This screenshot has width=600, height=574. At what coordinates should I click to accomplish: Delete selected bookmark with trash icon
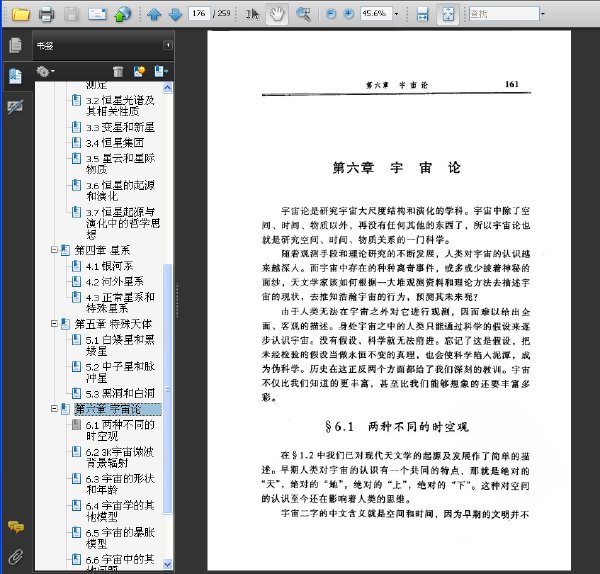click(x=118, y=72)
